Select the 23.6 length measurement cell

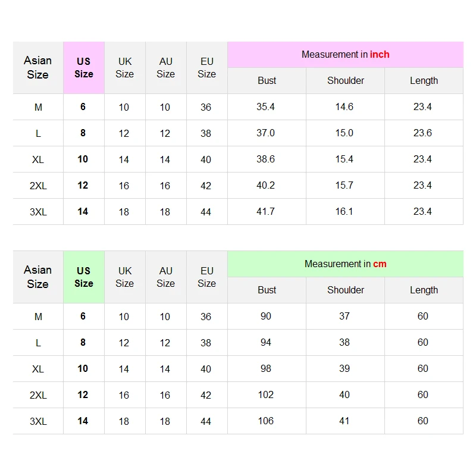coord(423,133)
